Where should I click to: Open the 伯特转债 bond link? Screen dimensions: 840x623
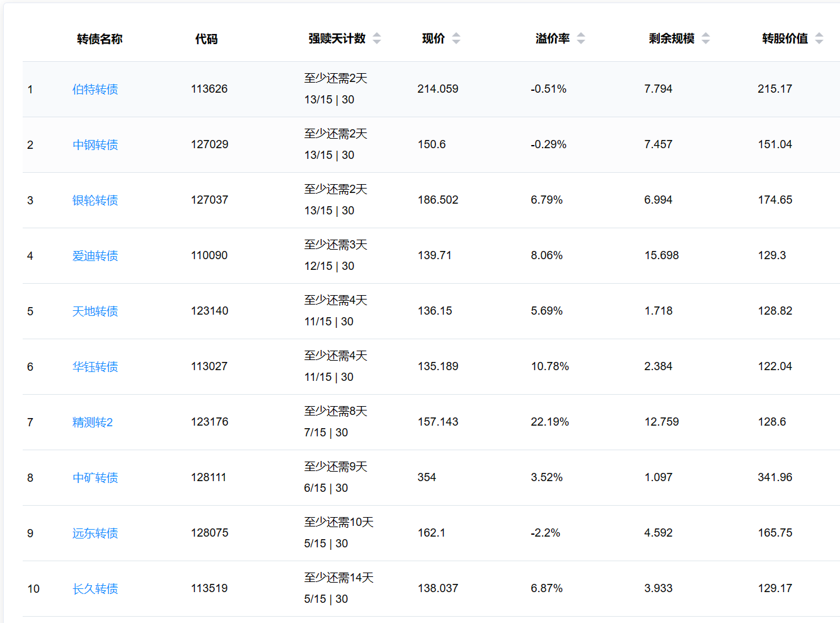click(95, 90)
